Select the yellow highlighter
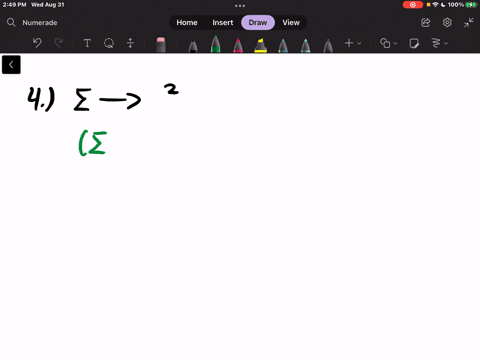Screen dimensions: 480x360 tap(260, 46)
